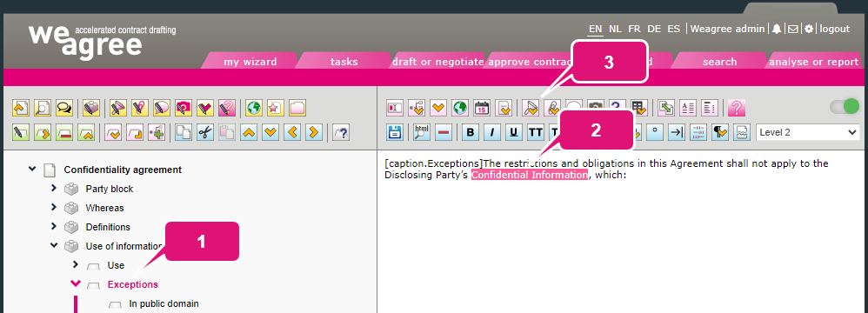Open the analyse or report tab
Viewport: 868px width, 313px height.
[x=814, y=62]
